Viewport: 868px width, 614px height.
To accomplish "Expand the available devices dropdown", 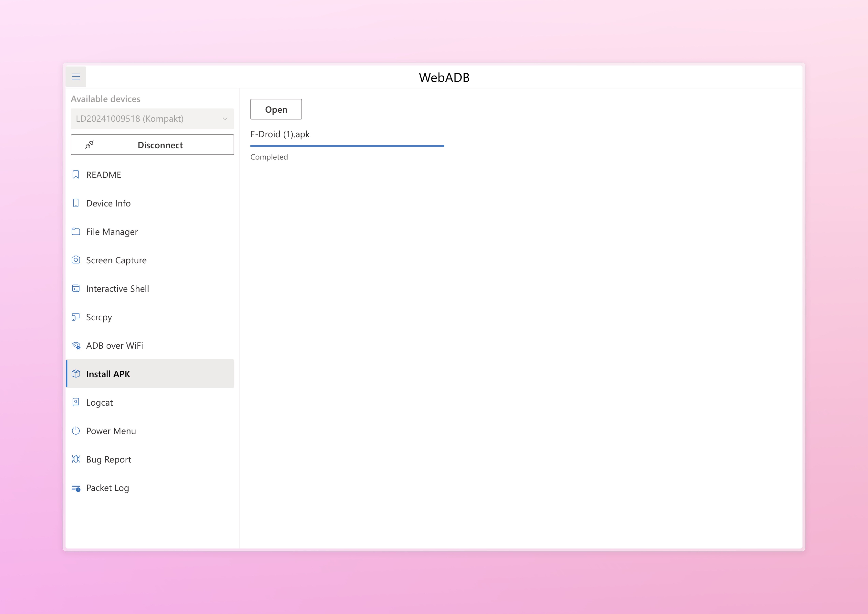I will [152, 119].
